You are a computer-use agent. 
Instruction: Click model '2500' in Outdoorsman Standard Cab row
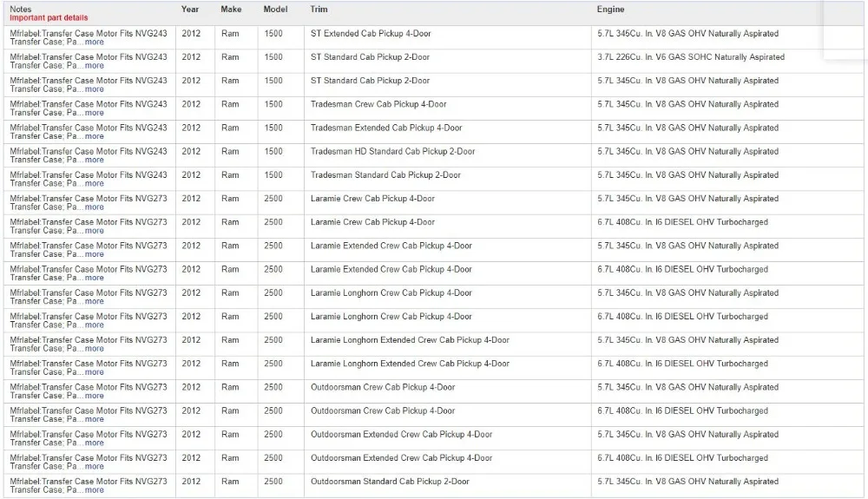(273, 482)
